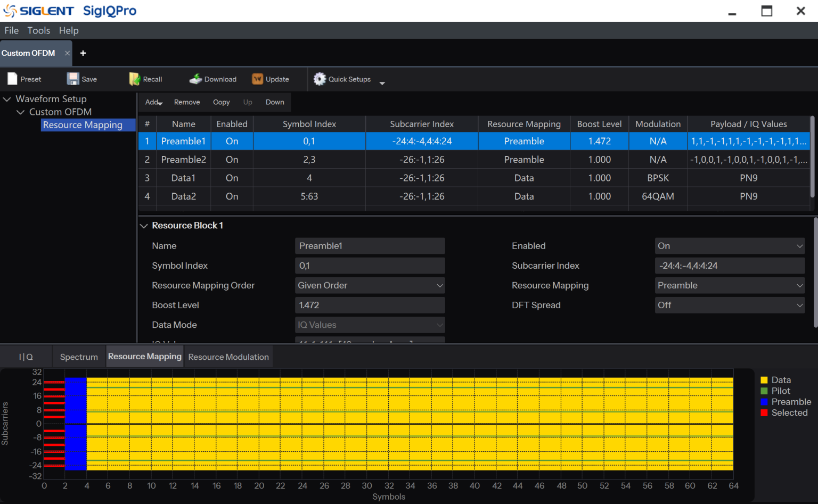Open a new tab with the plus icon

(x=83, y=53)
